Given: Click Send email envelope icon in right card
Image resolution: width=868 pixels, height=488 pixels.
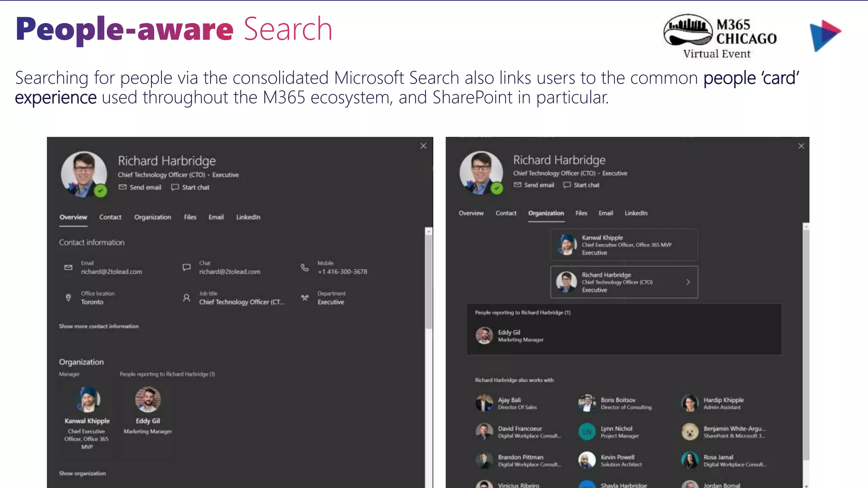Looking at the screenshot, I should tap(517, 185).
